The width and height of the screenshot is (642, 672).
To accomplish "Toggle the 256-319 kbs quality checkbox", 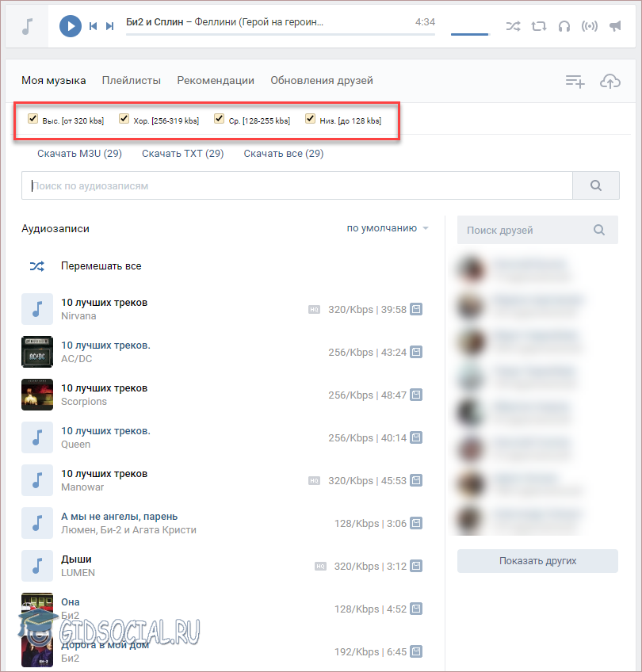I will coord(124,119).
